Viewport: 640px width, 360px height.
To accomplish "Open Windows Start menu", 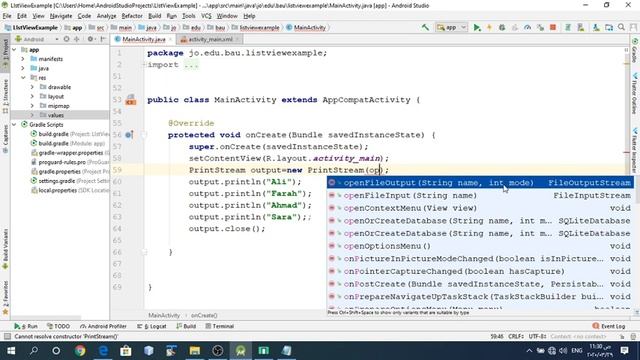I will tap(11, 351).
